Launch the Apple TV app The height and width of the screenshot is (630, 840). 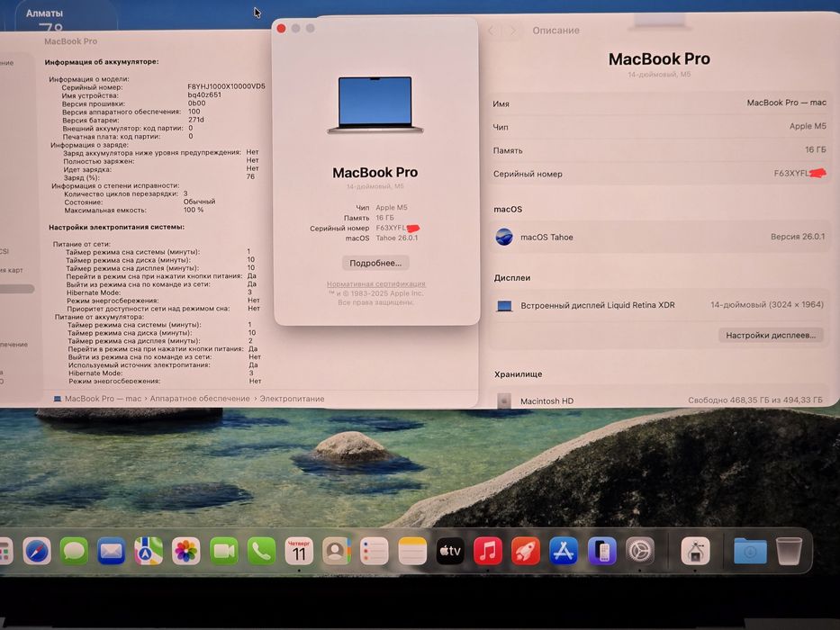click(x=450, y=551)
